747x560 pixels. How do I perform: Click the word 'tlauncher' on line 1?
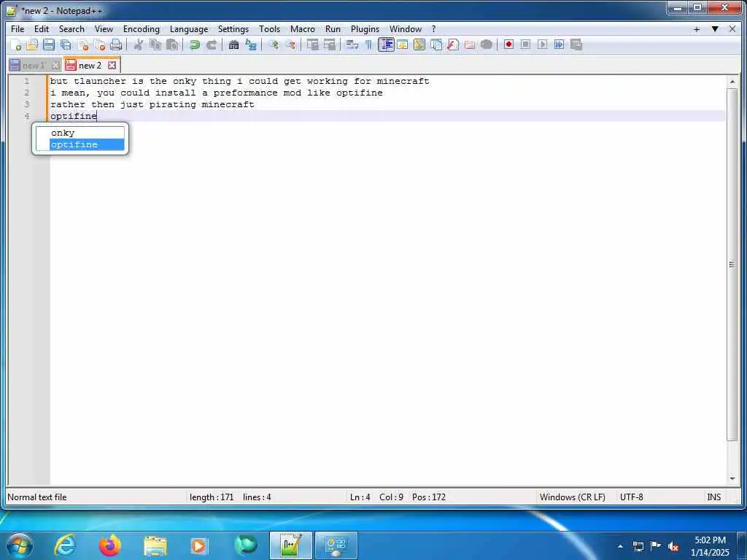tap(99, 81)
